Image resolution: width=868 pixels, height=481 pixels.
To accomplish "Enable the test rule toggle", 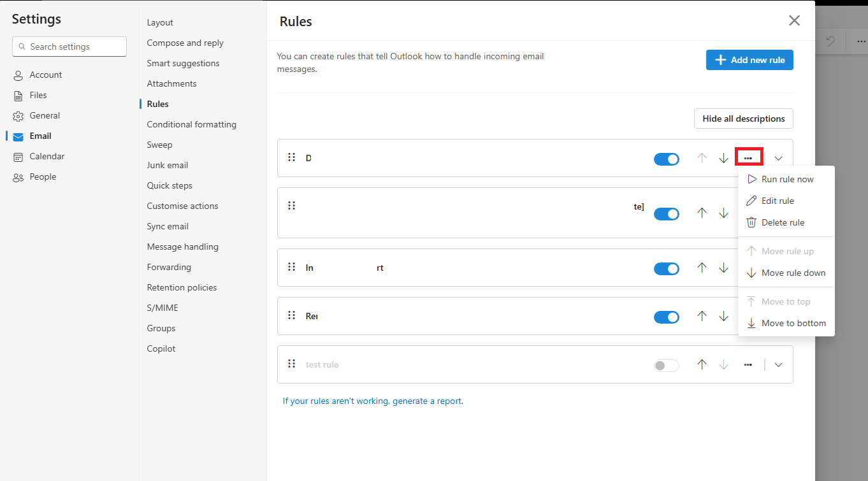I will [x=667, y=365].
